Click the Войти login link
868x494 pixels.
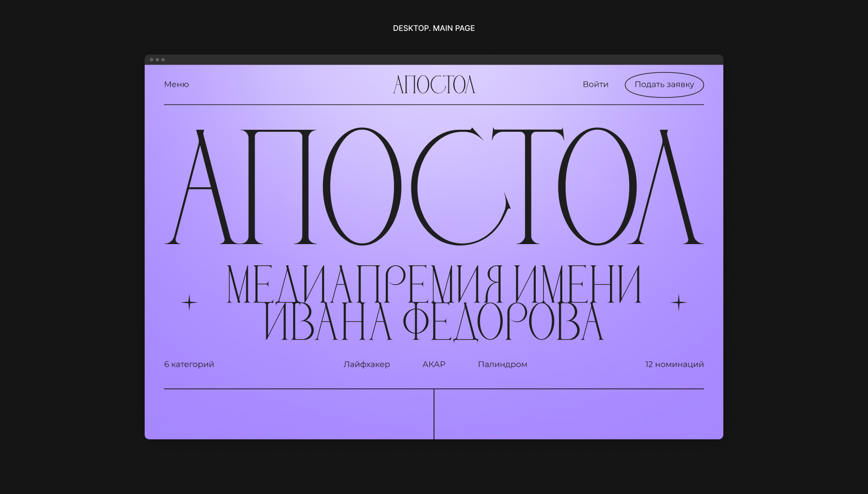596,84
